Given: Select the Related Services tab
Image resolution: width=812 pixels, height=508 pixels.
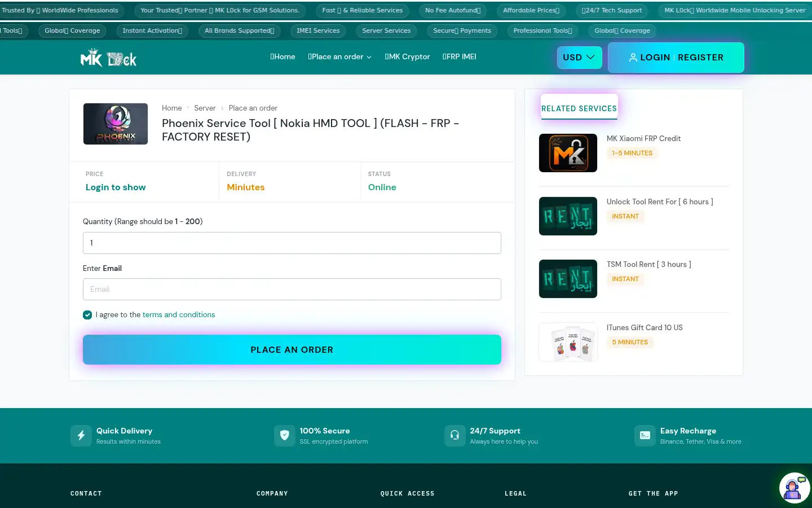Looking at the screenshot, I should tap(579, 108).
